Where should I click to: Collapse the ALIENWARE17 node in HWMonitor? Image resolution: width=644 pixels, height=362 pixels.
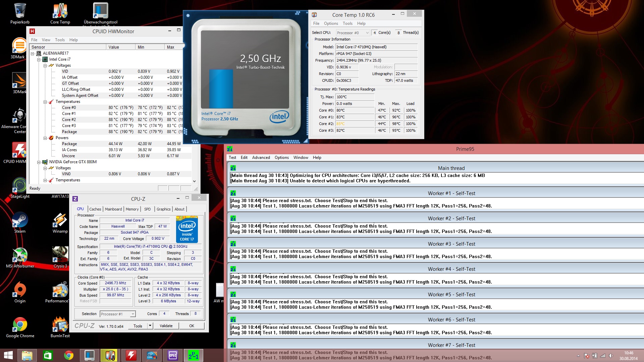[33, 53]
